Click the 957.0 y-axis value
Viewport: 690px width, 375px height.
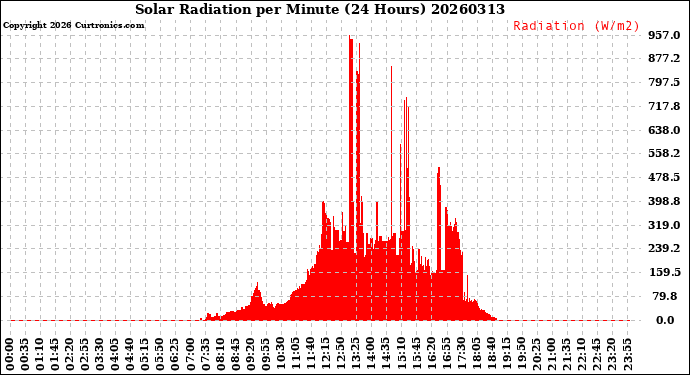click(x=664, y=35)
